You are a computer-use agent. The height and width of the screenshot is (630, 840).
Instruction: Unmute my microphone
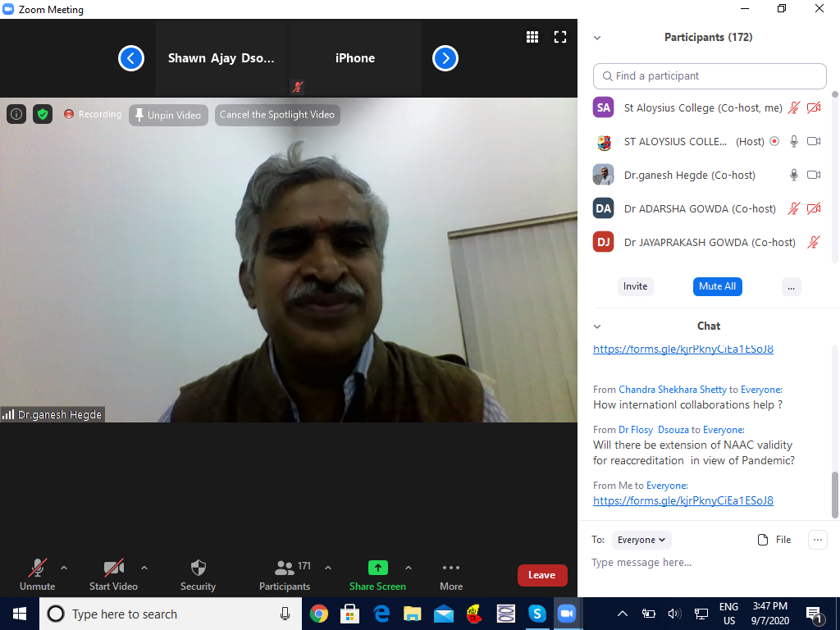(37, 575)
